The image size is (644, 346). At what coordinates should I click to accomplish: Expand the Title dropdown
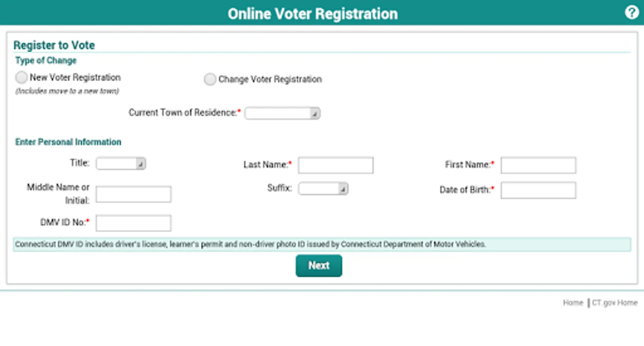[121, 164]
